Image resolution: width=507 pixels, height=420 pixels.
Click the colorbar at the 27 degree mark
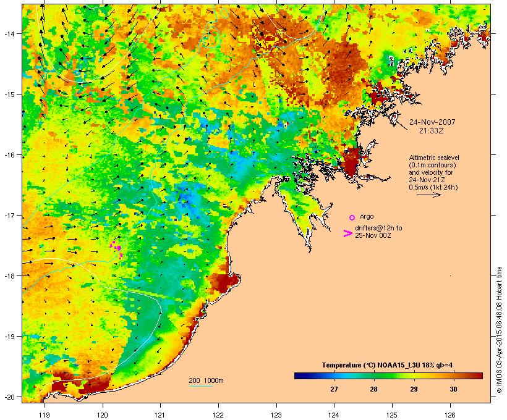tap(334, 376)
